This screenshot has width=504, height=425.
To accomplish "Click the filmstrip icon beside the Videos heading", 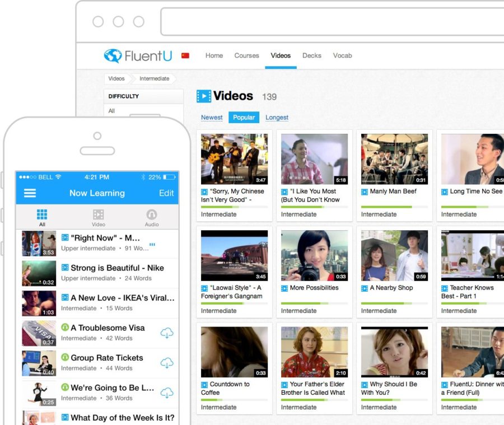I will coord(203,95).
